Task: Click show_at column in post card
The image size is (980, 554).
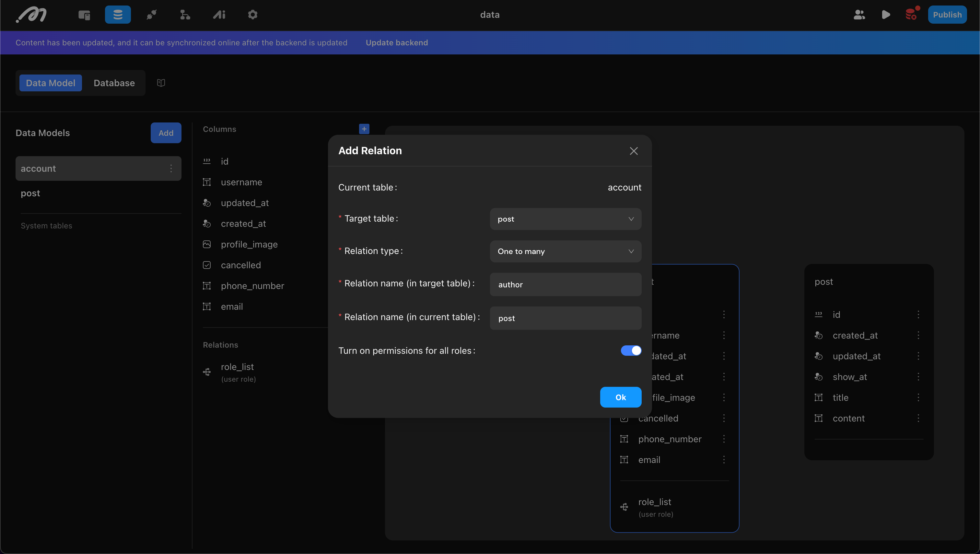Action: click(849, 377)
